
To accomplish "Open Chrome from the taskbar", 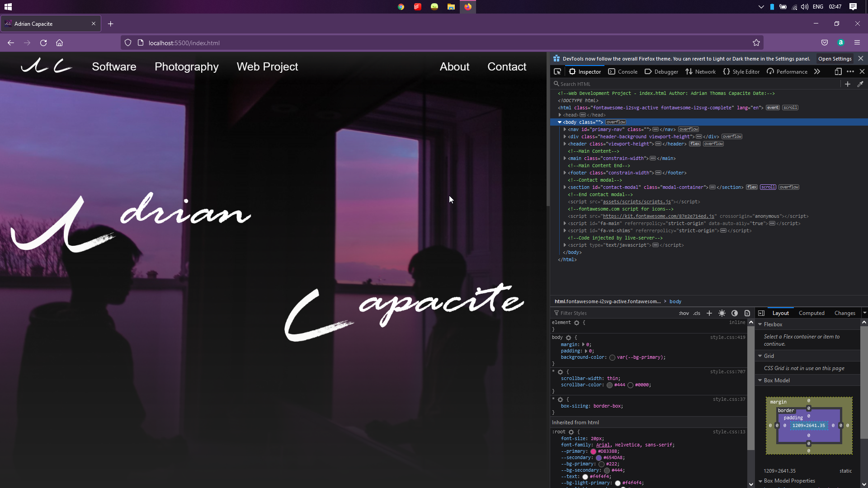I will pyautogui.click(x=401, y=7).
